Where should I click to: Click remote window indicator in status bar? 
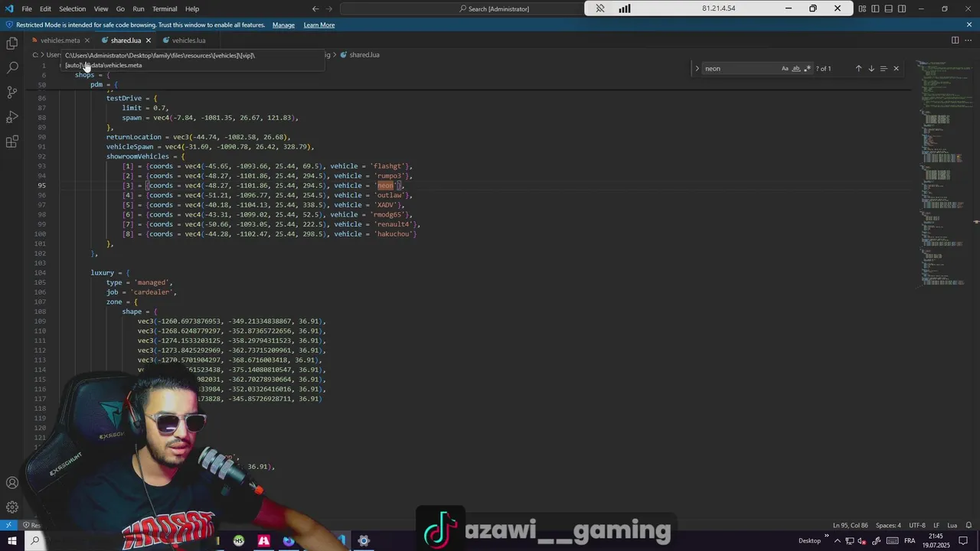[8, 525]
